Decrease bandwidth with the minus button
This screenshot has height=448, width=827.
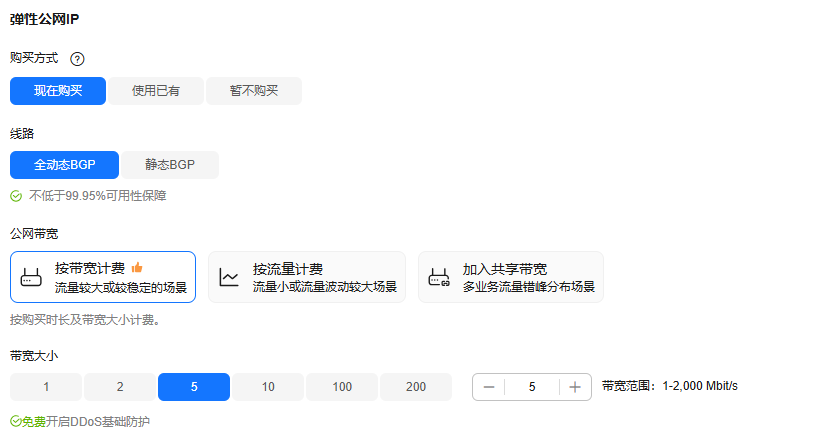point(489,387)
